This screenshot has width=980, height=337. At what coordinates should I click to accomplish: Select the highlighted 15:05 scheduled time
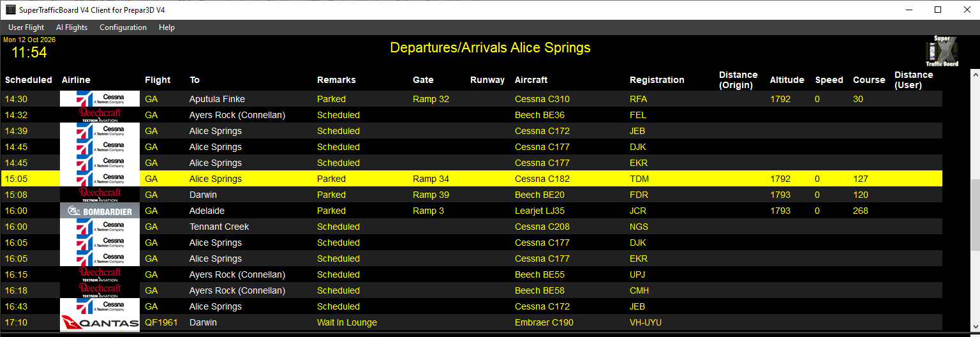(15, 179)
